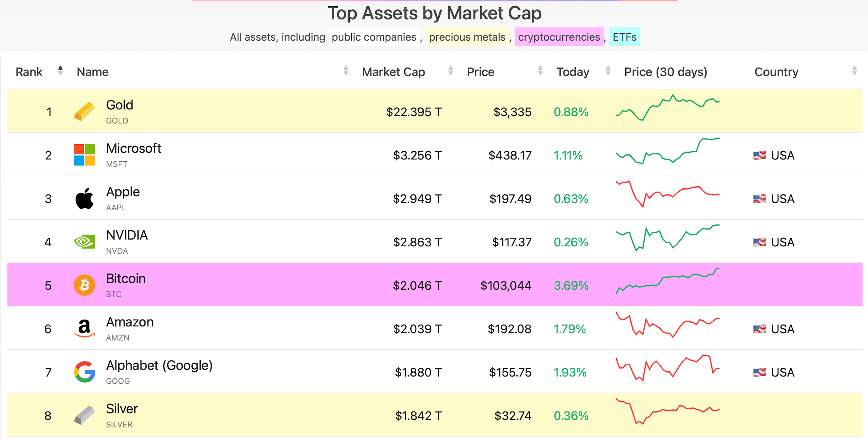This screenshot has width=868, height=440.
Task: Sort table by Rank arrows
Action: pos(60,71)
